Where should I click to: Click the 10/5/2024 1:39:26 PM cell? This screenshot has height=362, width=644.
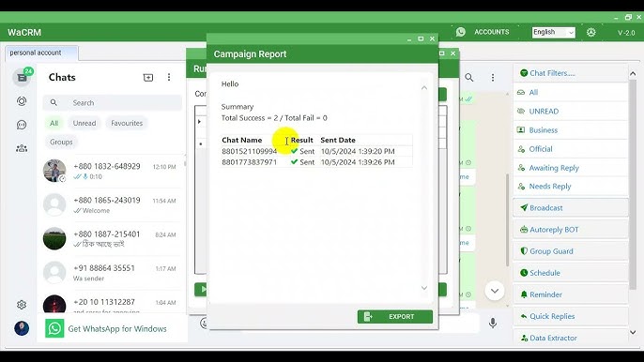(x=358, y=162)
